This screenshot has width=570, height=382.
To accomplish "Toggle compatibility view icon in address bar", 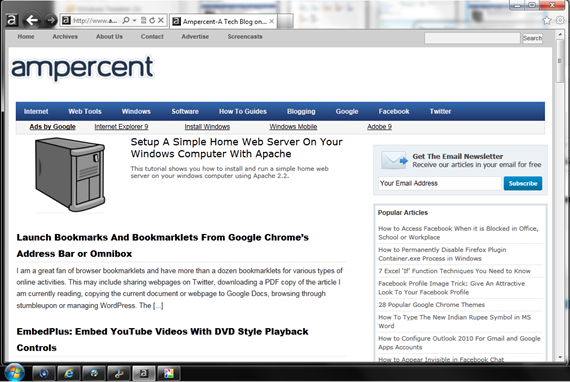I will [x=144, y=20].
